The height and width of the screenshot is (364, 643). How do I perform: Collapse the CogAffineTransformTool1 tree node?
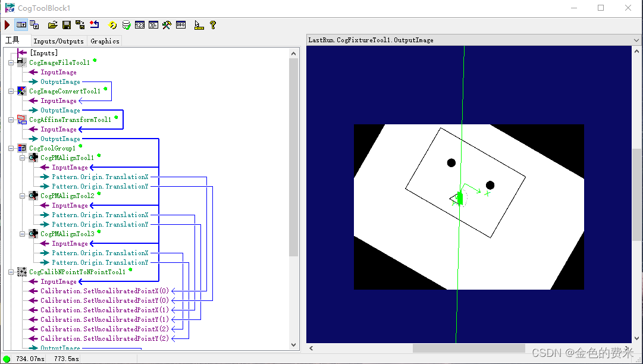coord(11,120)
